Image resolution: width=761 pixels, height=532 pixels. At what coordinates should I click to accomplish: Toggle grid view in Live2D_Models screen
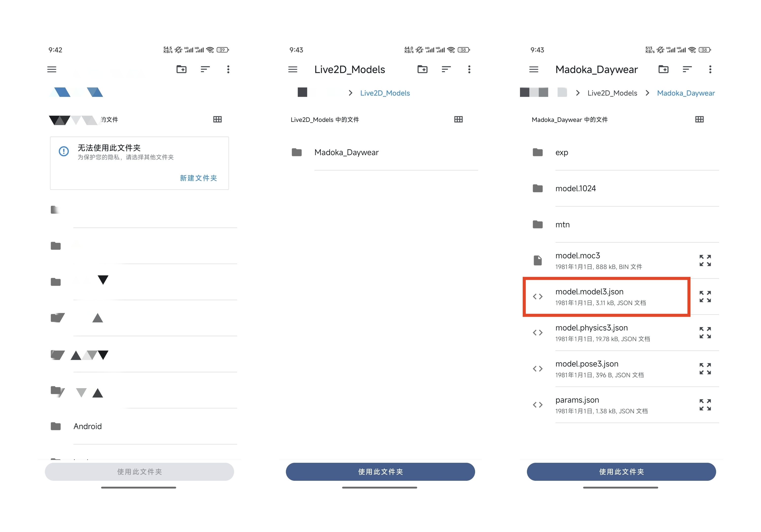458,119
